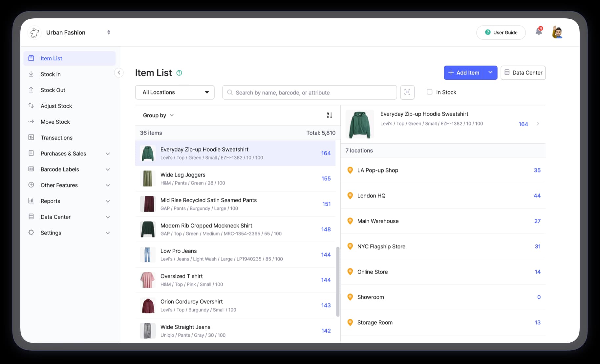The width and height of the screenshot is (600, 364).
Task: Open the Urban Fashion workspace switcher arrows
Action: click(109, 32)
